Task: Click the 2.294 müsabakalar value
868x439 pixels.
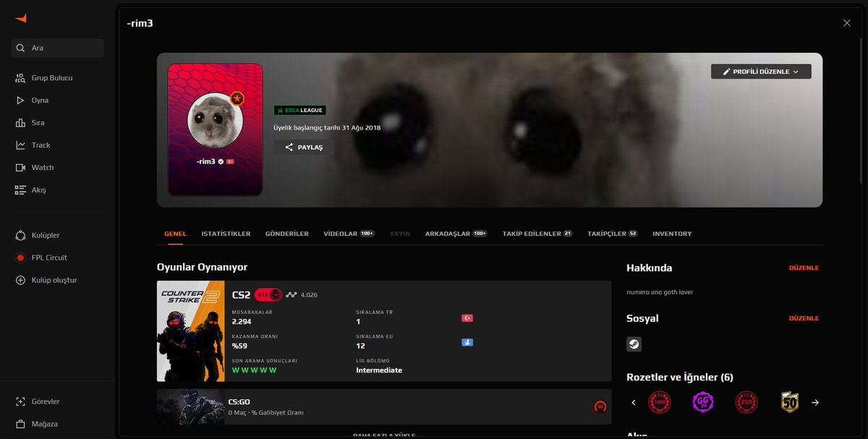Action: 242,322
